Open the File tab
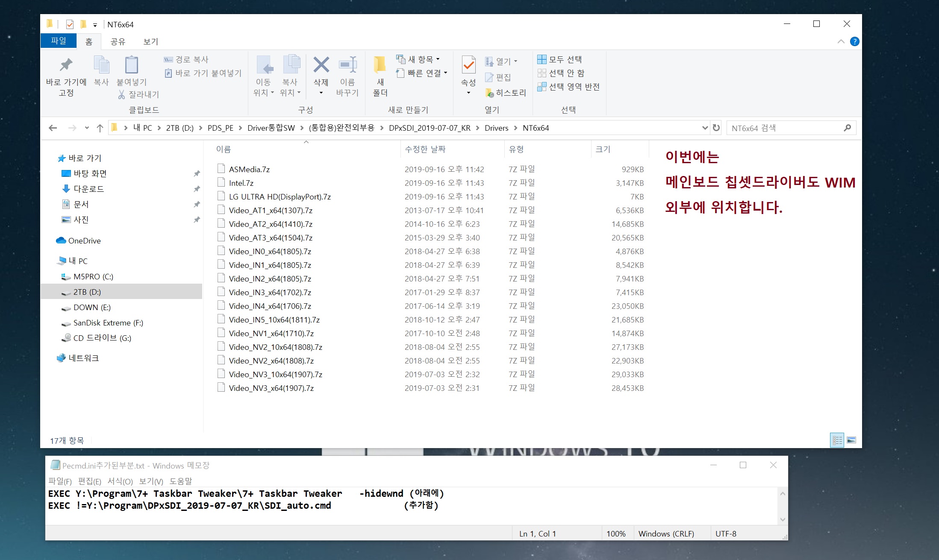This screenshot has width=939, height=560. coord(59,41)
